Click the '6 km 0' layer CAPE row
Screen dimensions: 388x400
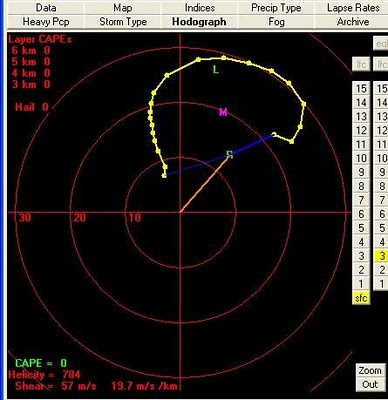(31, 51)
